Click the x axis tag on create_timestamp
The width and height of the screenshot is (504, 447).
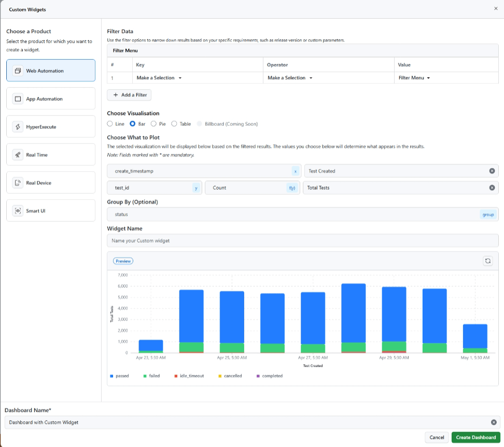tap(295, 171)
